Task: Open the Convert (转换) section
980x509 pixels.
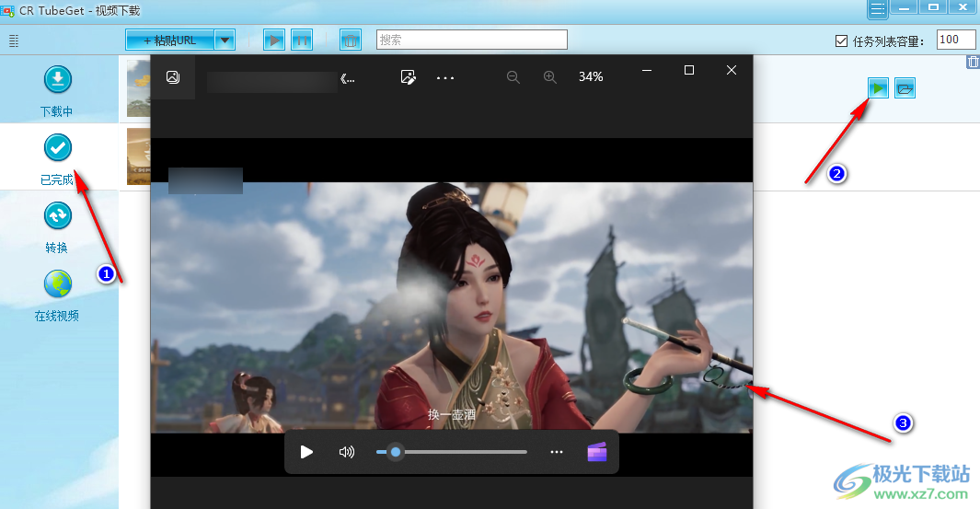Action: point(57,227)
